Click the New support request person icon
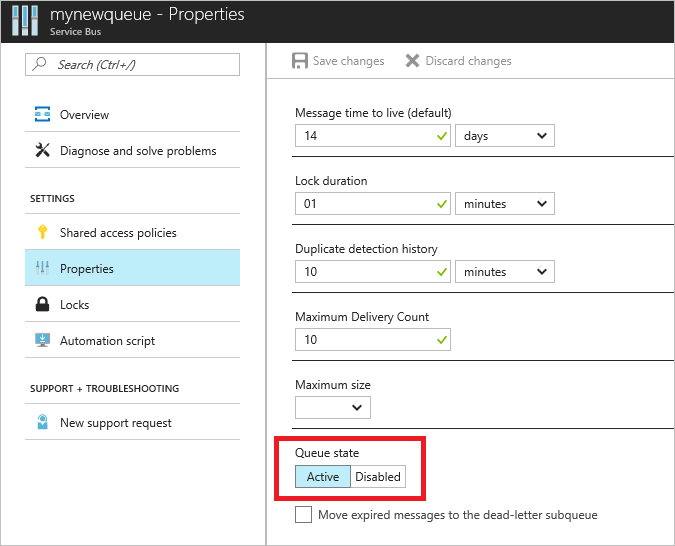675x546 pixels. click(42, 422)
